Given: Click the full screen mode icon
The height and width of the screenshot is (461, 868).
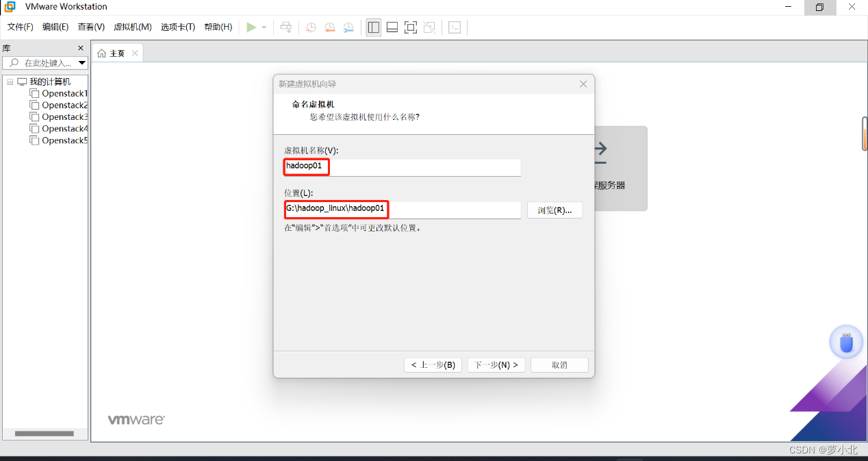Looking at the screenshot, I should tap(411, 27).
